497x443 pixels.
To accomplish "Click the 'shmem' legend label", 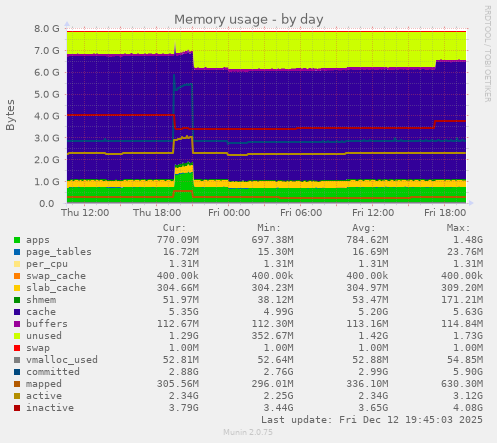I will pyautogui.click(x=41, y=300).
